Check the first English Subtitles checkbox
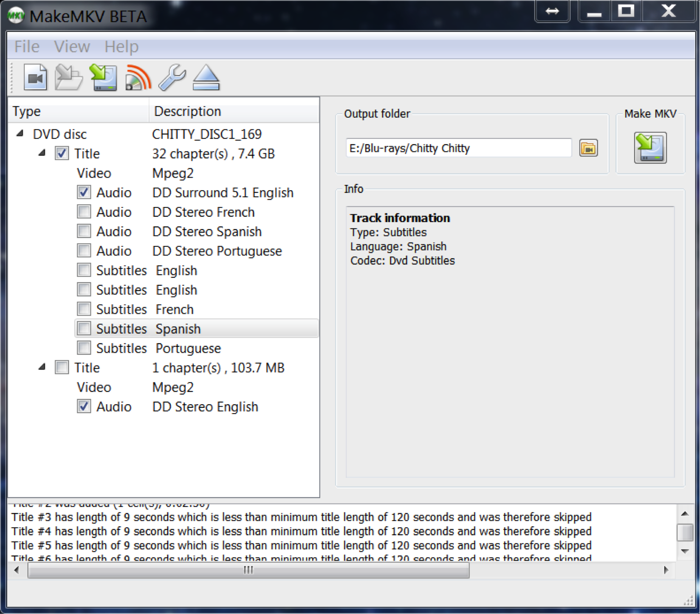 tap(84, 270)
